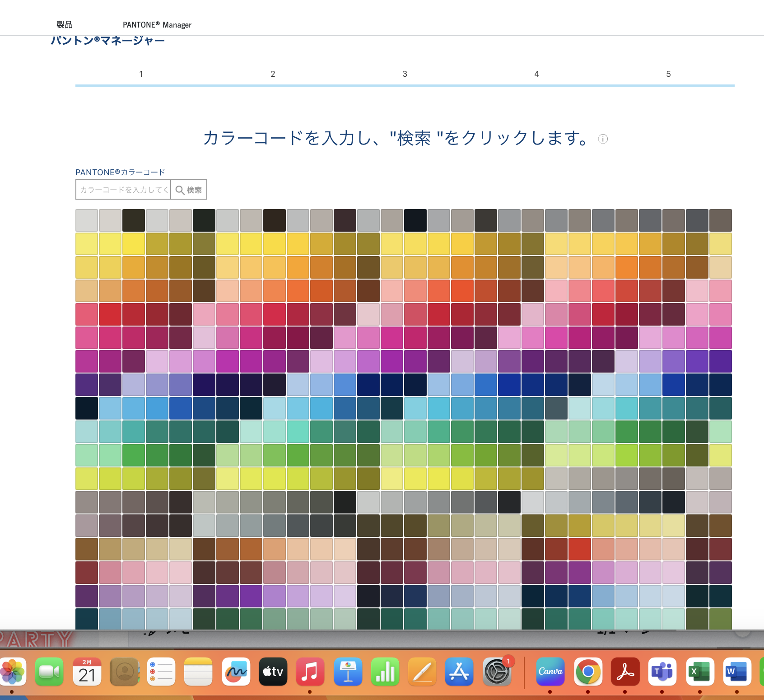Pick the bright yellow swatch third in the second row
This screenshot has height=700, width=764.
click(134, 244)
